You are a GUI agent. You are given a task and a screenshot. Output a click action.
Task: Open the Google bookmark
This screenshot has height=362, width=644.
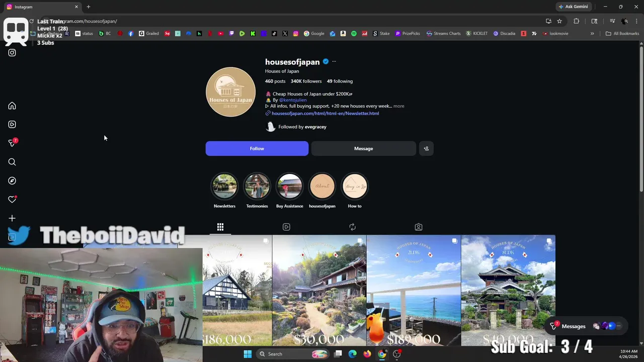click(x=314, y=34)
